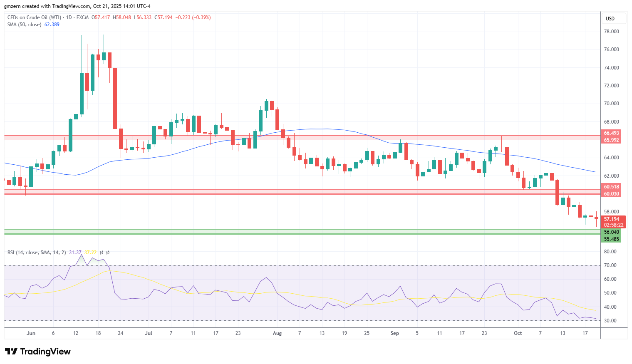This screenshot has width=632, height=364.
Task: Click the 65.992 price label
Action: 611,140
